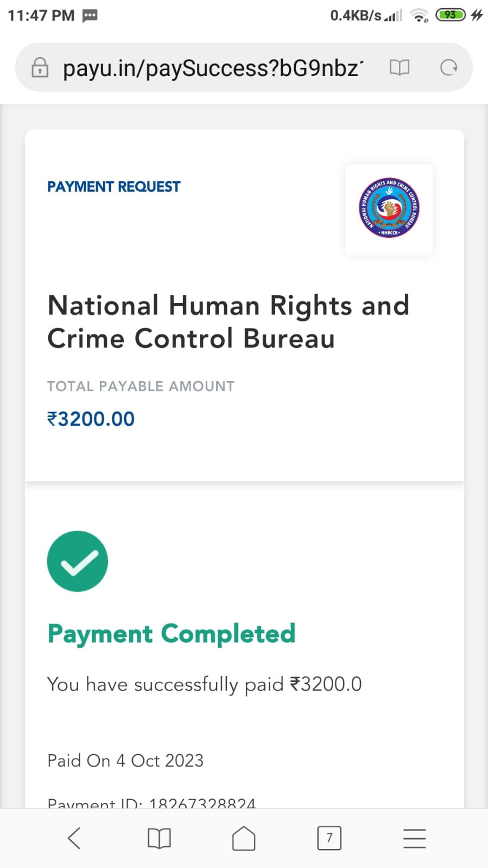Tap the green payment success checkmark

78,561
